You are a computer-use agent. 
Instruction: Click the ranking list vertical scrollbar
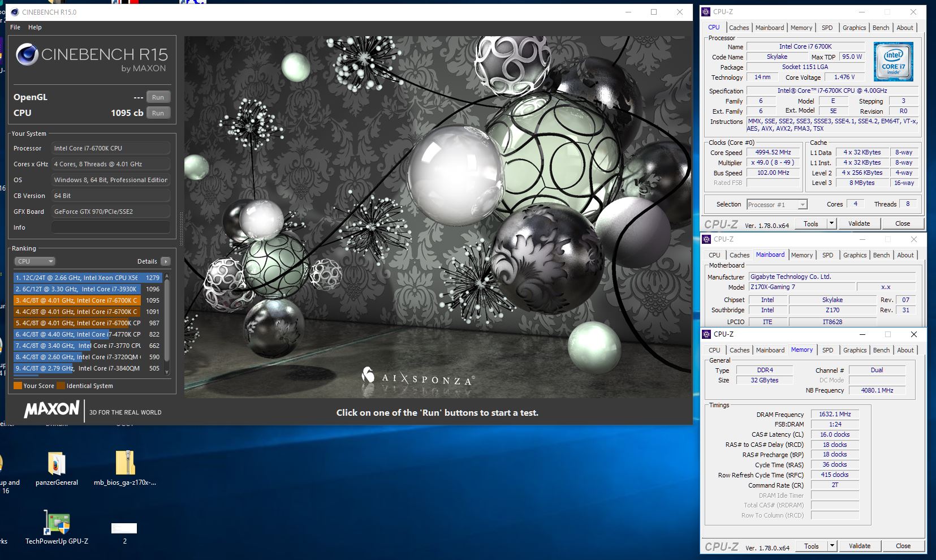pyautogui.click(x=167, y=320)
